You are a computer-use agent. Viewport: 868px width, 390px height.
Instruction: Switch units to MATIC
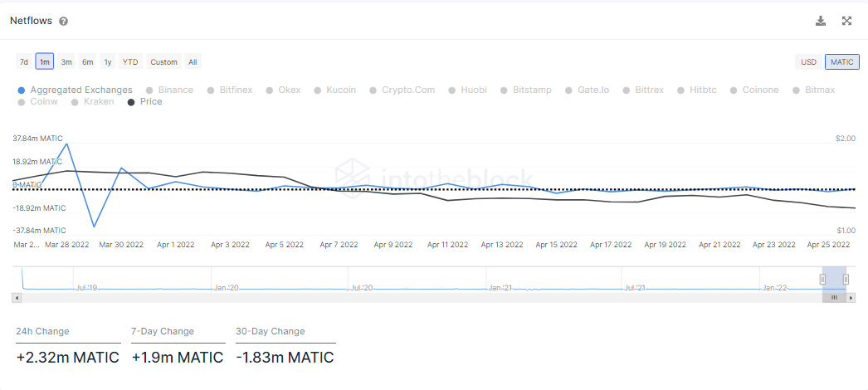pyautogui.click(x=842, y=61)
